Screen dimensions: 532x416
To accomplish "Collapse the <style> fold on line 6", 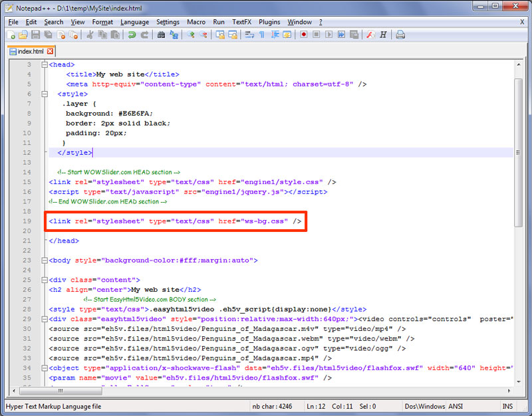I will coord(44,94).
